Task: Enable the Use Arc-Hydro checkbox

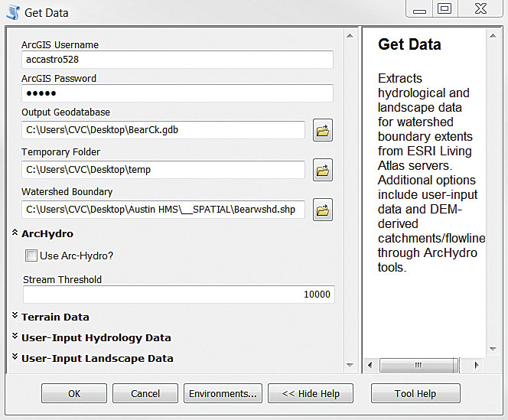Action: click(31, 256)
